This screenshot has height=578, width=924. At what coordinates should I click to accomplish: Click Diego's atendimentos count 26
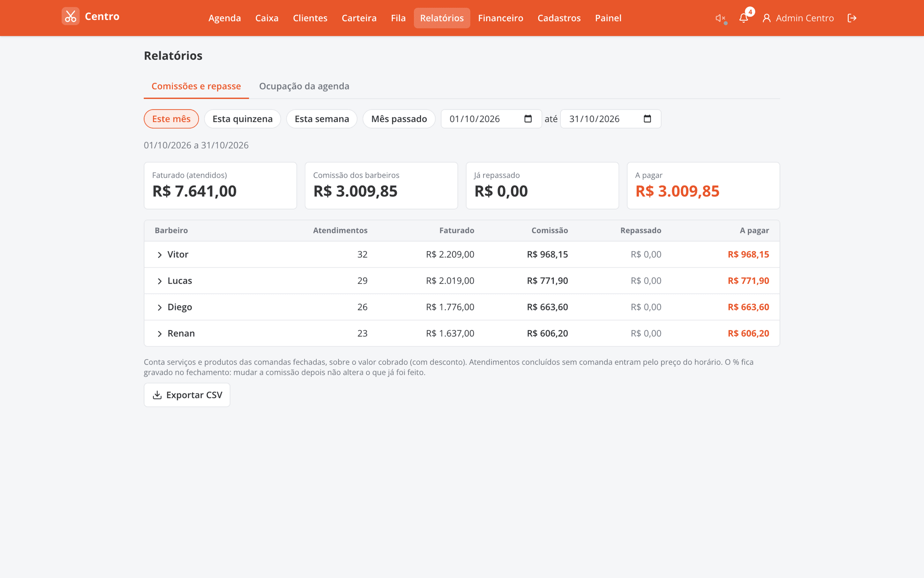click(362, 307)
